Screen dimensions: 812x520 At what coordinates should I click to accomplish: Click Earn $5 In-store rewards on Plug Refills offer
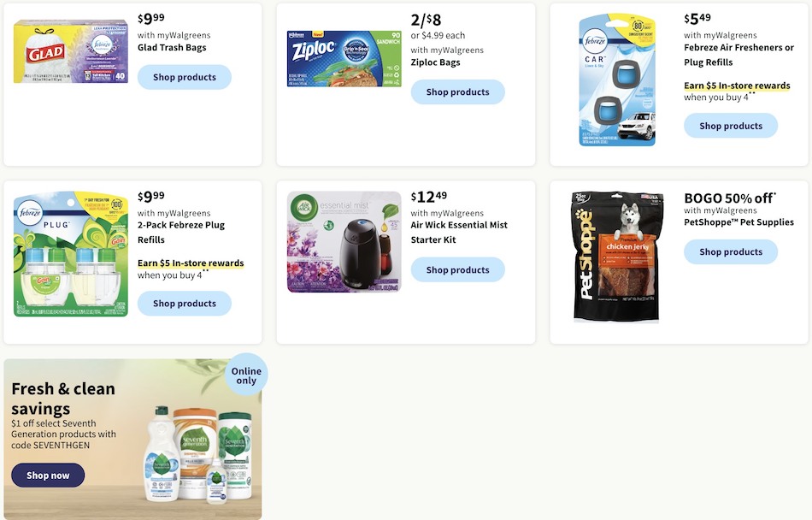point(191,263)
